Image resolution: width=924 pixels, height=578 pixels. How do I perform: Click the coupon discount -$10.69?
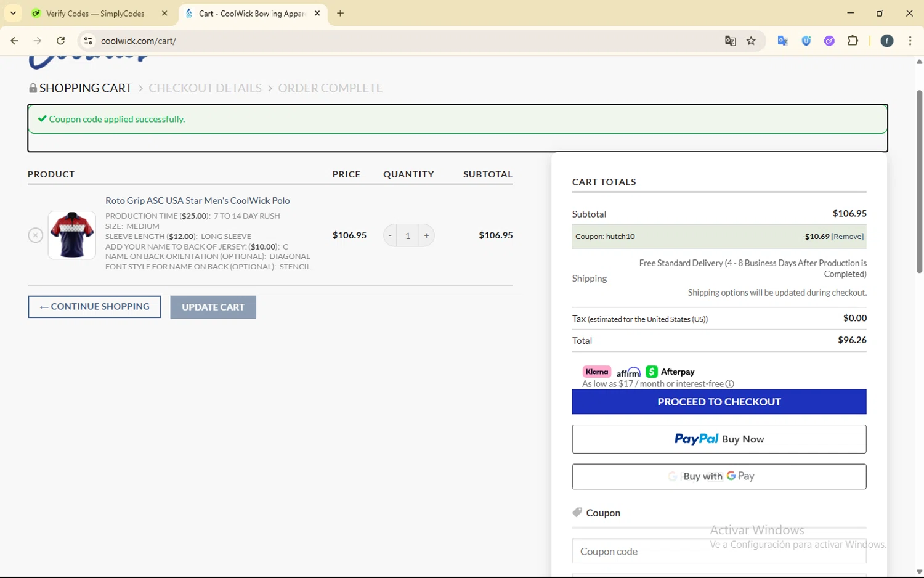click(x=816, y=237)
